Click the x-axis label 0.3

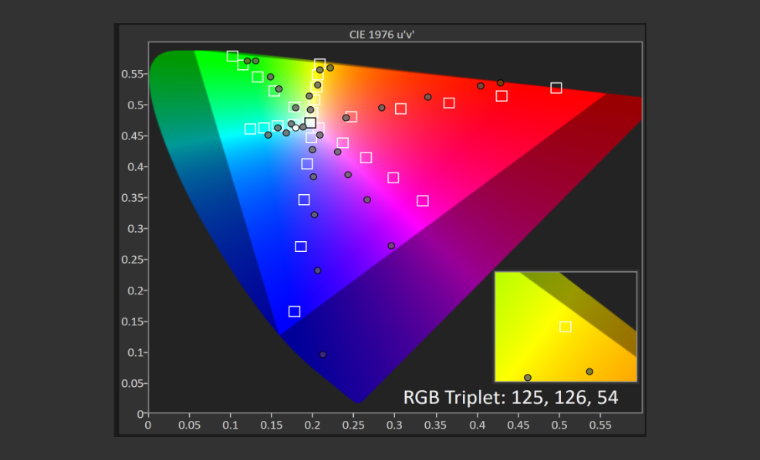395,426
